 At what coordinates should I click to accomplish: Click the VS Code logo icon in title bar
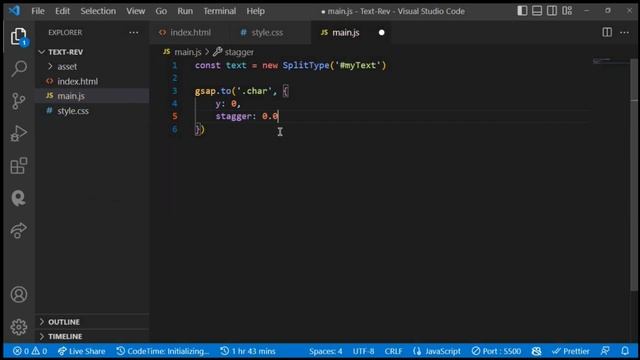coord(14,11)
